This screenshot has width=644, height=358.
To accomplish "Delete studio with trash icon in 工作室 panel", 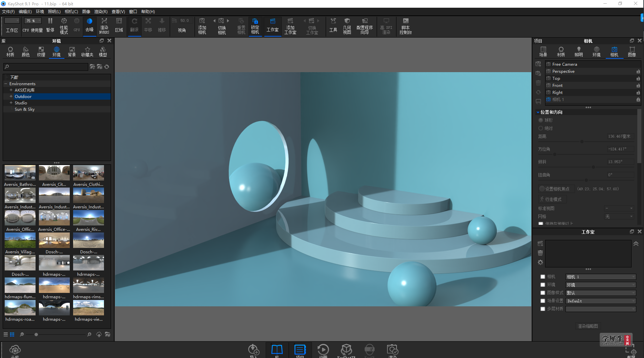I will (x=540, y=253).
